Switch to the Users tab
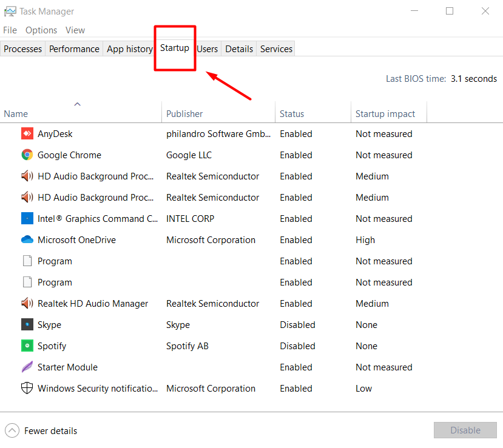The height and width of the screenshot is (448, 503). [208, 48]
